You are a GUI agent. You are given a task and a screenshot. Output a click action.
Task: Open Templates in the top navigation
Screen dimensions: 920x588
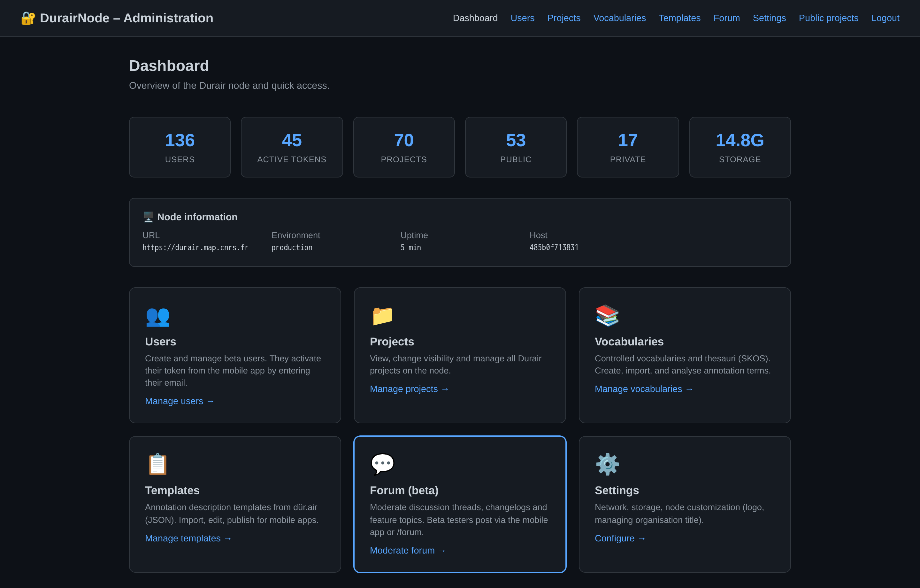pos(679,18)
